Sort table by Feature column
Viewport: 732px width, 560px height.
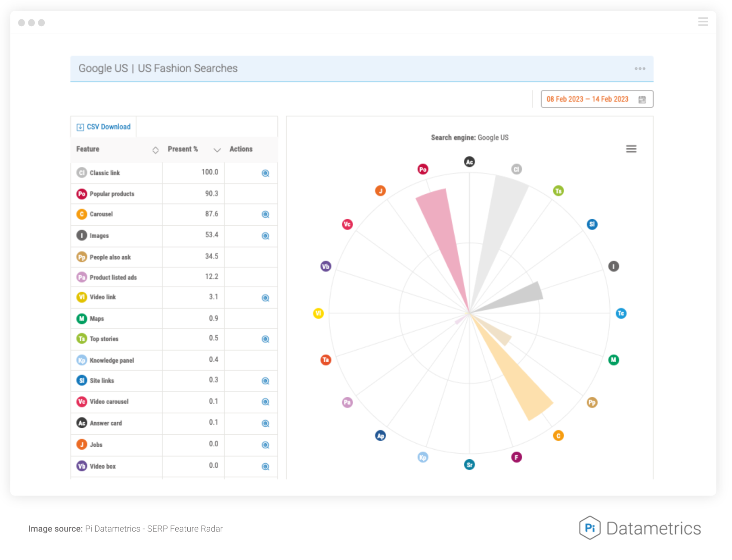pyautogui.click(x=155, y=150)
